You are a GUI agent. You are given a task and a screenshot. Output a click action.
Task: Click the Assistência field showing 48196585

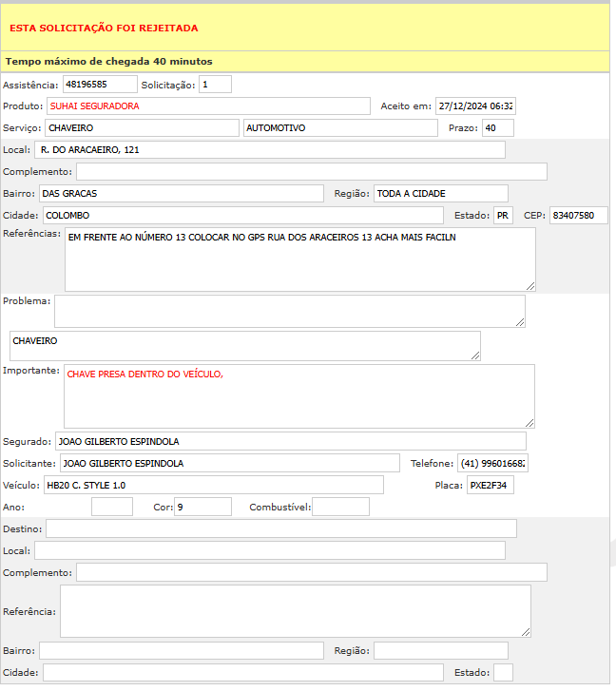[x=100, y=84]
